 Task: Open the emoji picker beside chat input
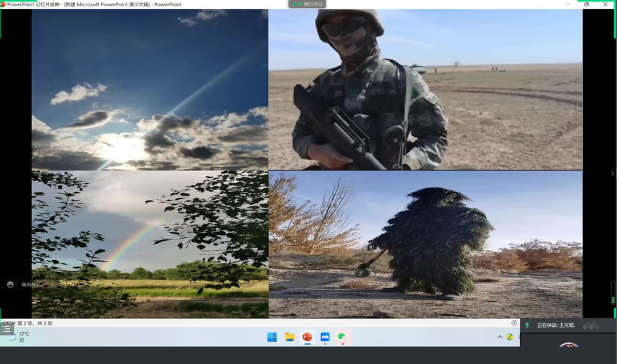coord(10,284)
